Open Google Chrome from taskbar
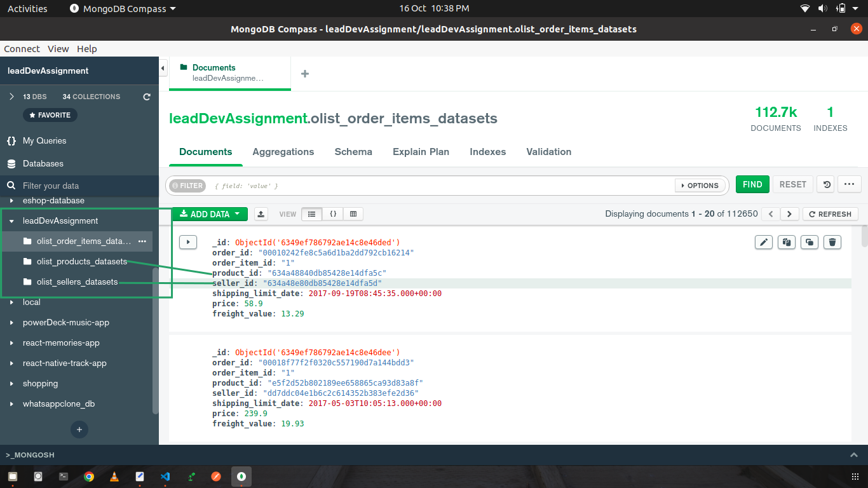 (x=89, y=476)
